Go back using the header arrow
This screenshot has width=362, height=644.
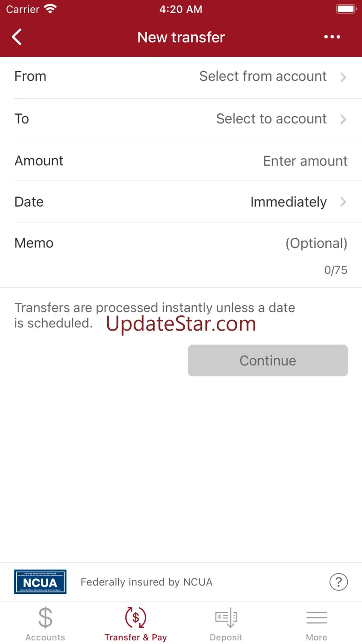tap(17, 37)
